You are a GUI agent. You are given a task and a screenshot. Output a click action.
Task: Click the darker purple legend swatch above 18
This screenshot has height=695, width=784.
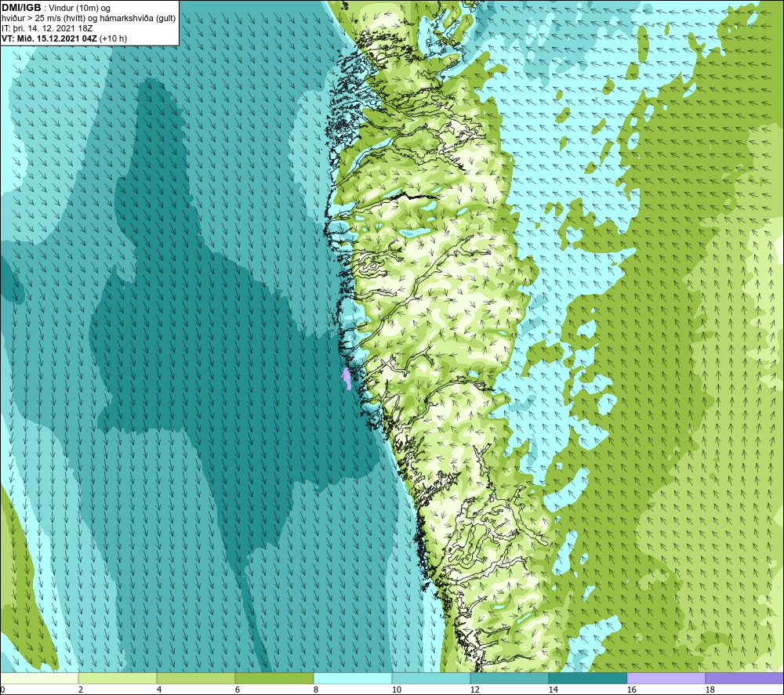[x=744, y=678]
